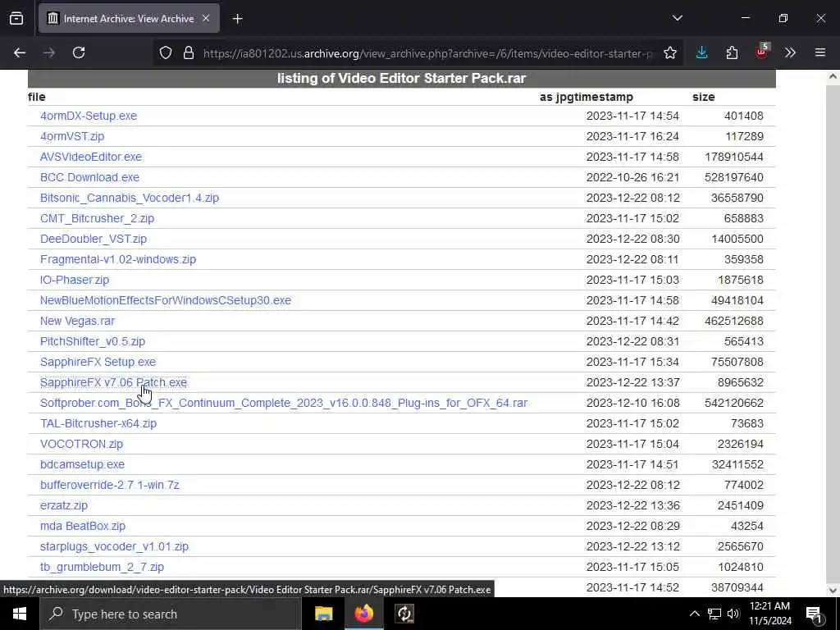Open SapphireFX Setup.exe link

(x=98, y=362)
